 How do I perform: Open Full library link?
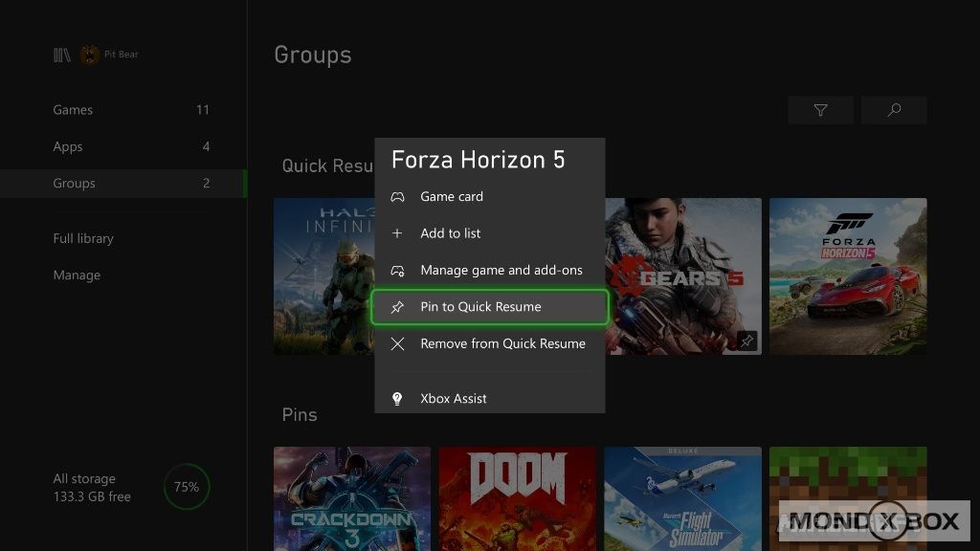tap(83, 238)
